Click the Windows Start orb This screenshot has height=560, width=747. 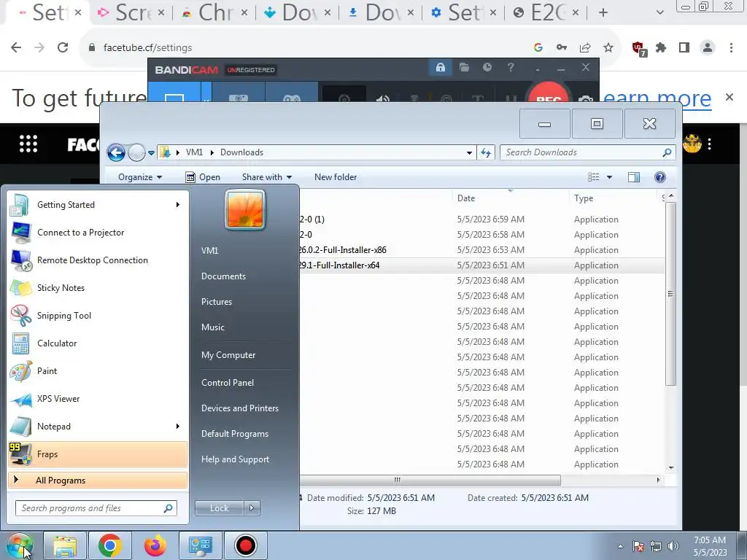(20, 545)
